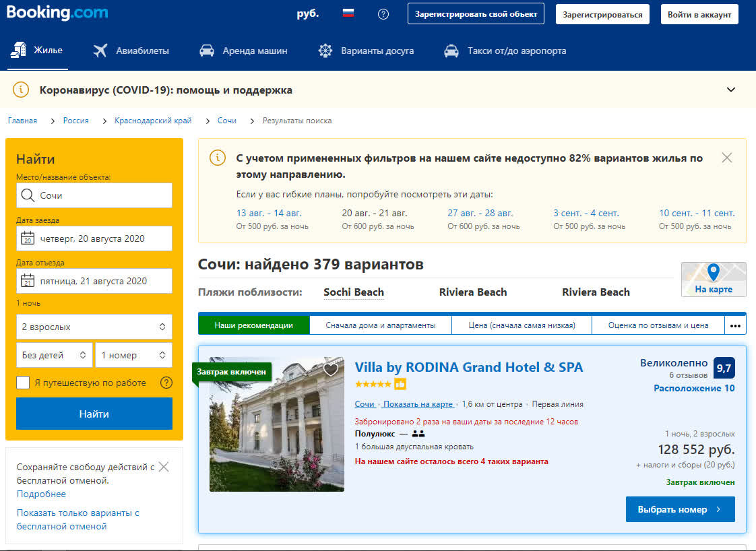
Task: Click the destination field with Сочи
Action: pyautogui.click(x=94, y=195)
